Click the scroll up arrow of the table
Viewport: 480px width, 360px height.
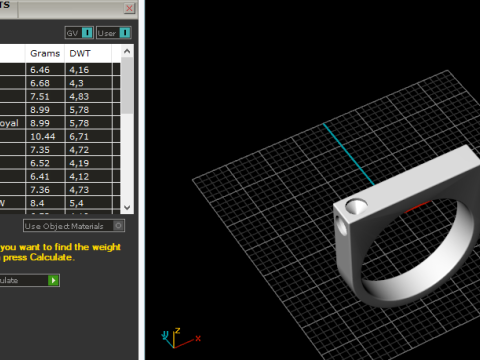pos(127,51)
